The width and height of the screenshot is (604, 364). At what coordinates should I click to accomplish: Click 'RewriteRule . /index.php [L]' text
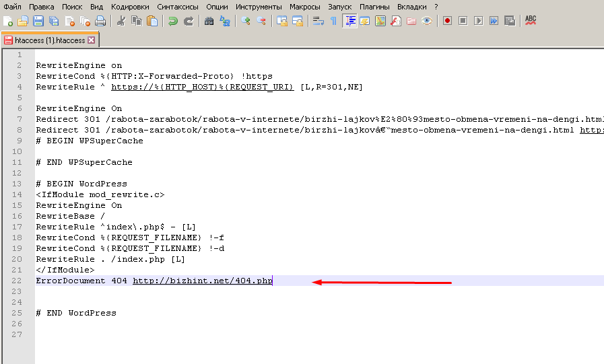coord(110,259)
